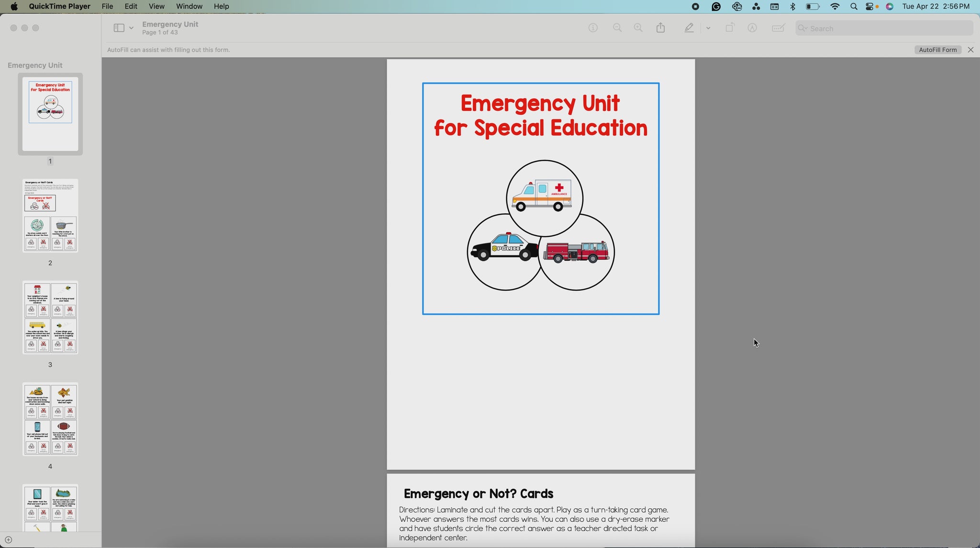Click the Rotate page icon
The width and height of the screenshot is (980, 548).
tap(729, 28)
